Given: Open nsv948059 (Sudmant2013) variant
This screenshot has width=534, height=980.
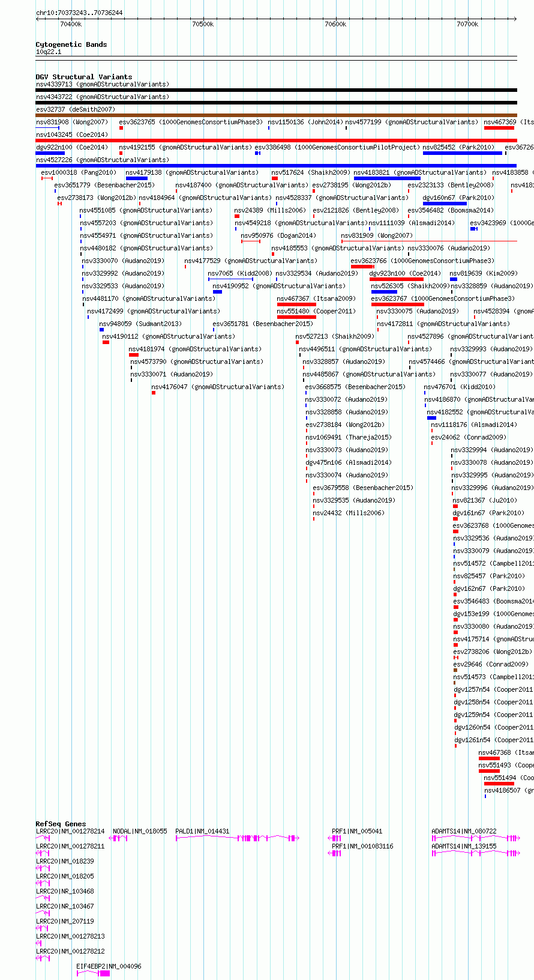Looking at the screenshot, I should coord(140,324).
